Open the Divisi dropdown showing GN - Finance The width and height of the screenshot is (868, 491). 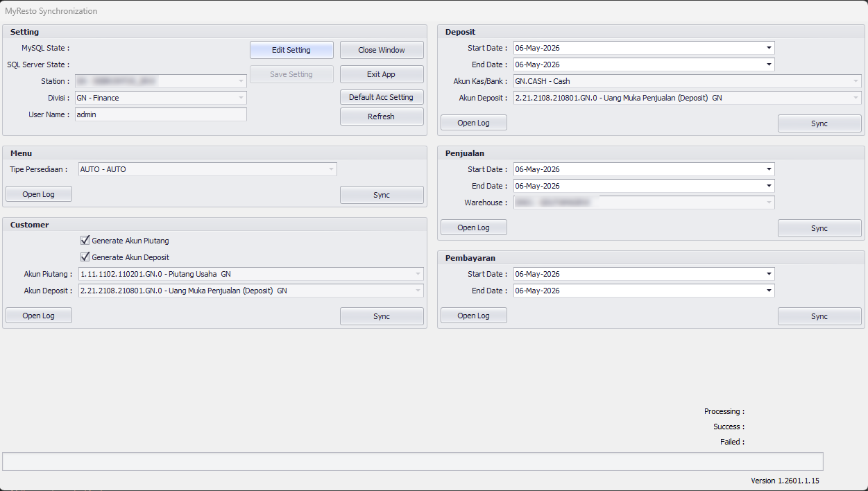click(241, 98)
